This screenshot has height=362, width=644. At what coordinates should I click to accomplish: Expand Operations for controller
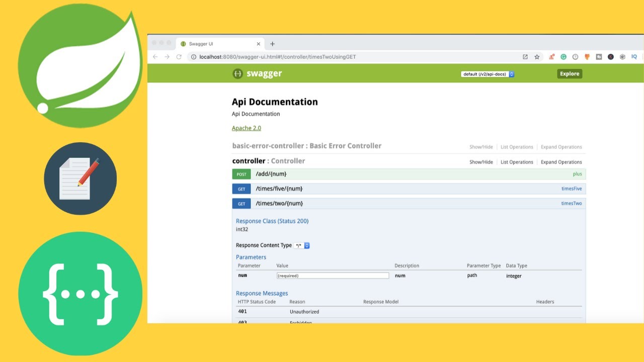pos(561,162)
